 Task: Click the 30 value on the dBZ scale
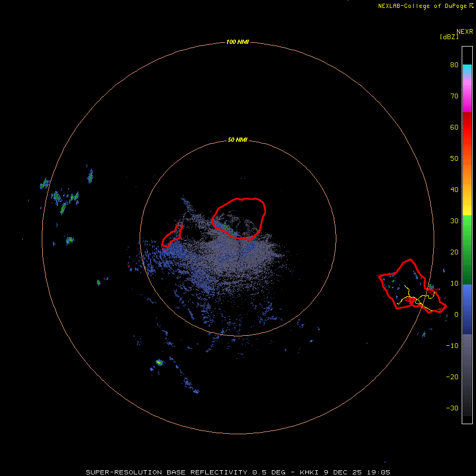454,221
